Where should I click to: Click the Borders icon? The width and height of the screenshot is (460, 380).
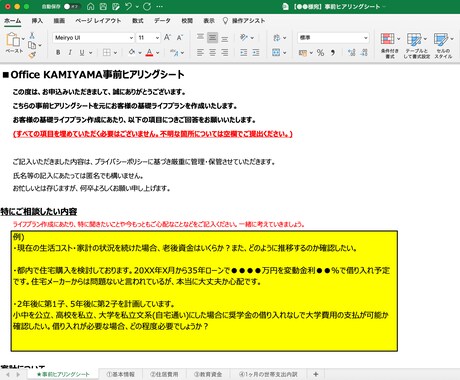click(107, 52)
